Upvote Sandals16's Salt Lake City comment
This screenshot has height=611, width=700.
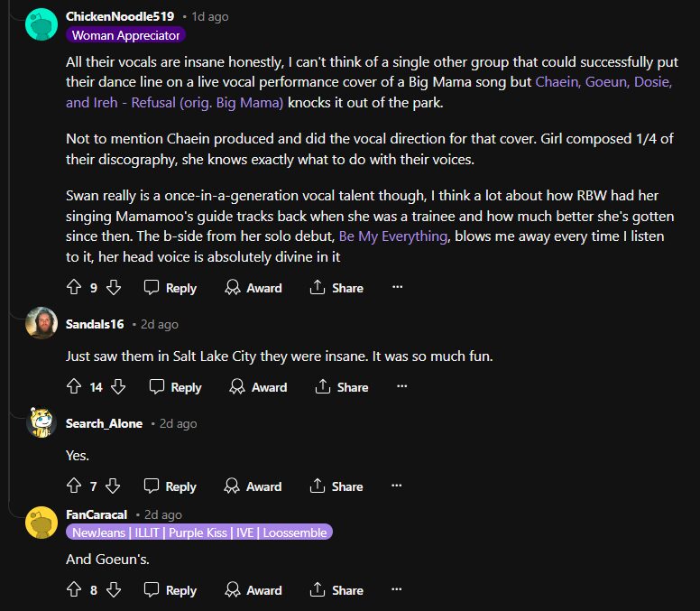(74, 387)
